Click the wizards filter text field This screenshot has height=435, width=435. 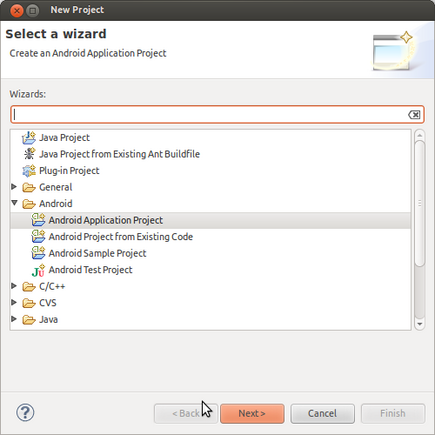[217, 115]
